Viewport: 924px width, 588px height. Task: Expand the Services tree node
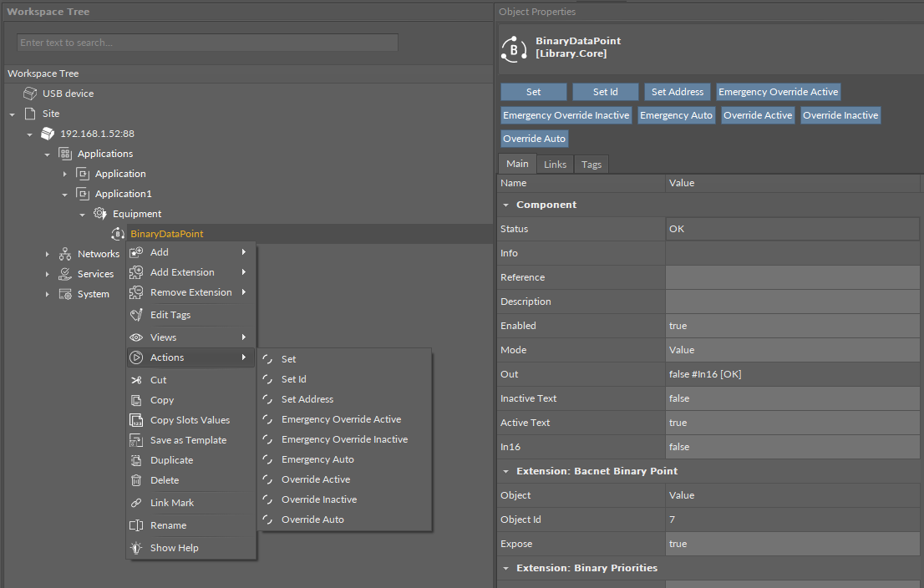coord(48,274)
